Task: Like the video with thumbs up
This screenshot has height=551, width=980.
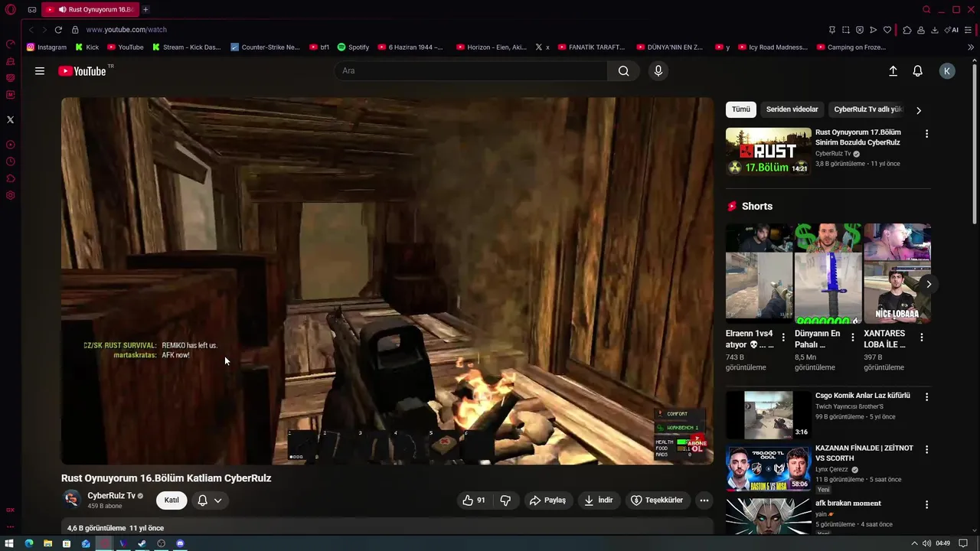Action: click(x=473, y=500)
